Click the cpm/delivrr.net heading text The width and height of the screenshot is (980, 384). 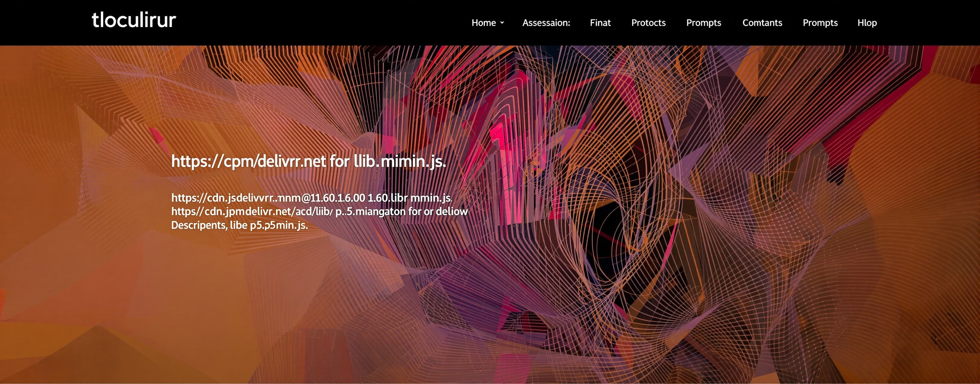coord(309,162)
